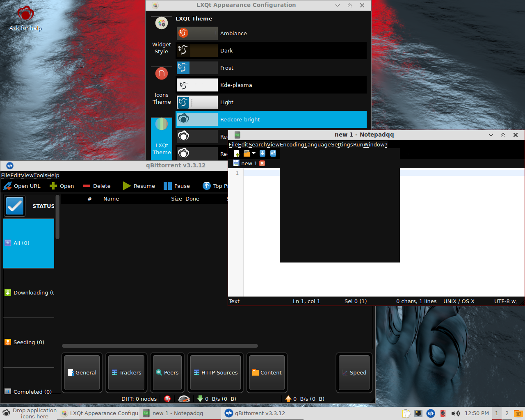Screen dimensions: 525x420
Task: Sort torrents by Done column
Action: pyautogui.click(x=192, y=199)
